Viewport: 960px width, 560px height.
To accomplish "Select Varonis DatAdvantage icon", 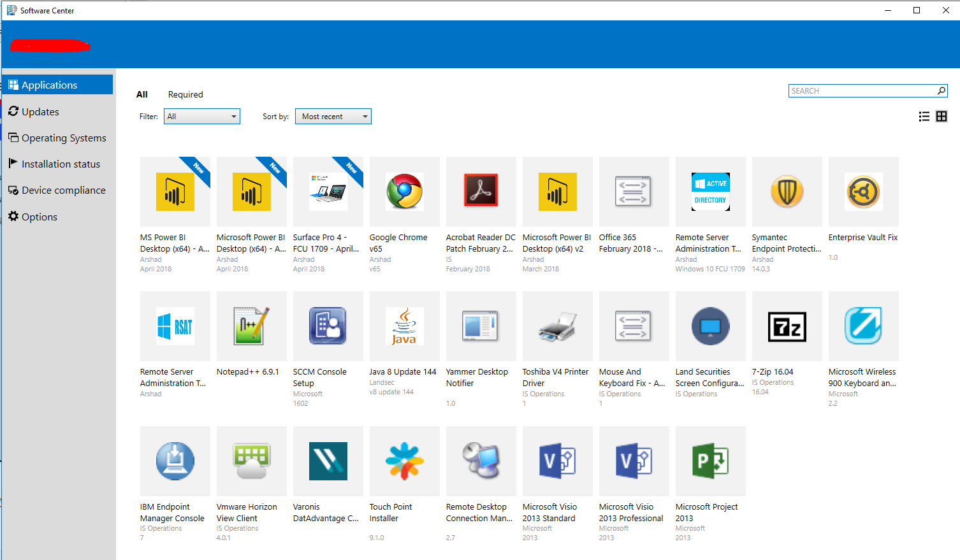I will tap(328, 461).
